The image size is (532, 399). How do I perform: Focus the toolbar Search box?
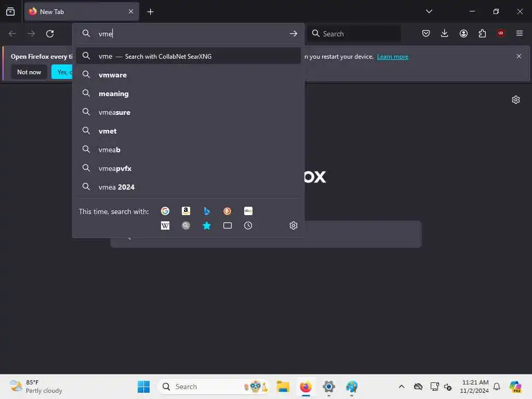tap(354, 34)
